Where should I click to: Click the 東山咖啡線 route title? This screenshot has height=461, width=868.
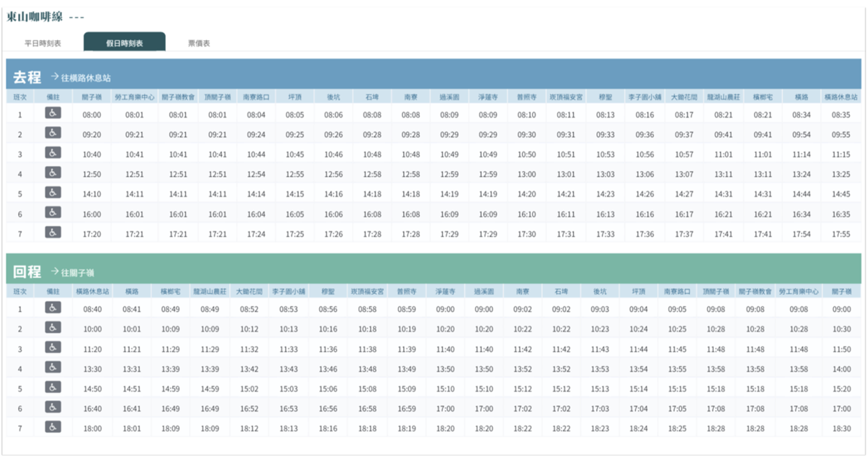[35, 17]
